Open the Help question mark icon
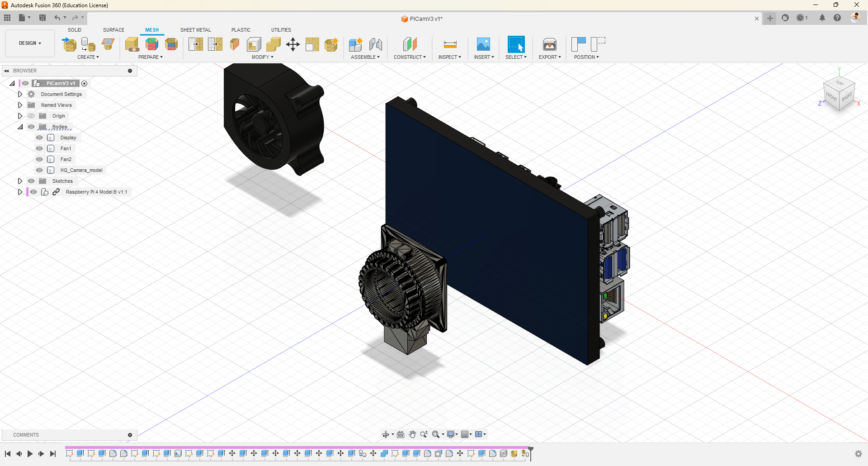Image resolution: width=868 pixels, height=466 pixels. [837, 18]
